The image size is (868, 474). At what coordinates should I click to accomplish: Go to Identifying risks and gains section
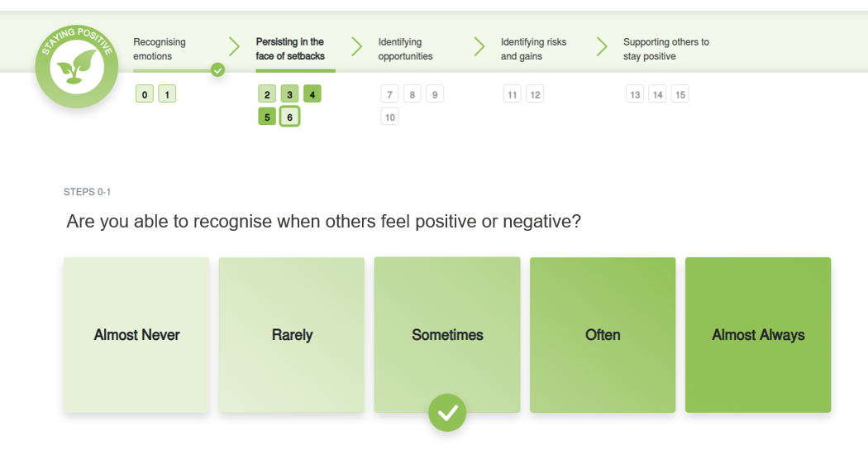[533, 49]
